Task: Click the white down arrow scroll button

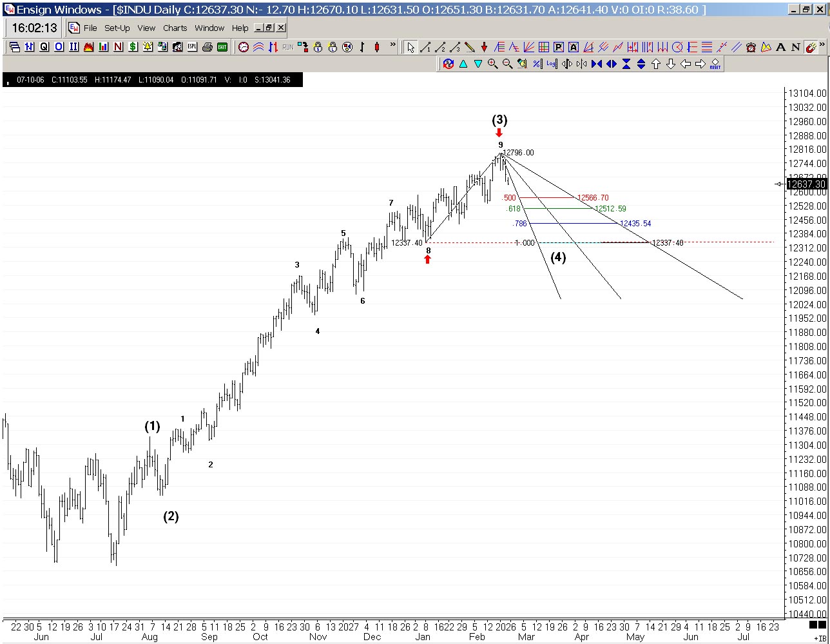Action: point(671,64)
